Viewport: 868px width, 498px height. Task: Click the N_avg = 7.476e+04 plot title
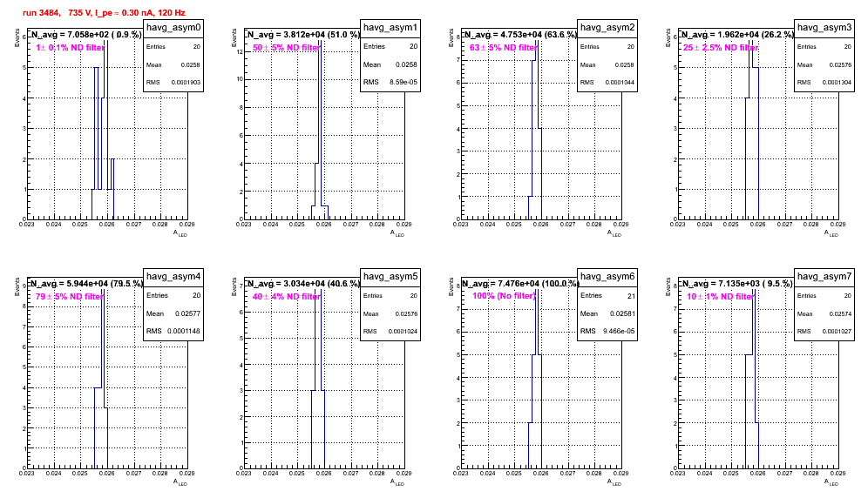pyautogui.click(x=520, y=284)
